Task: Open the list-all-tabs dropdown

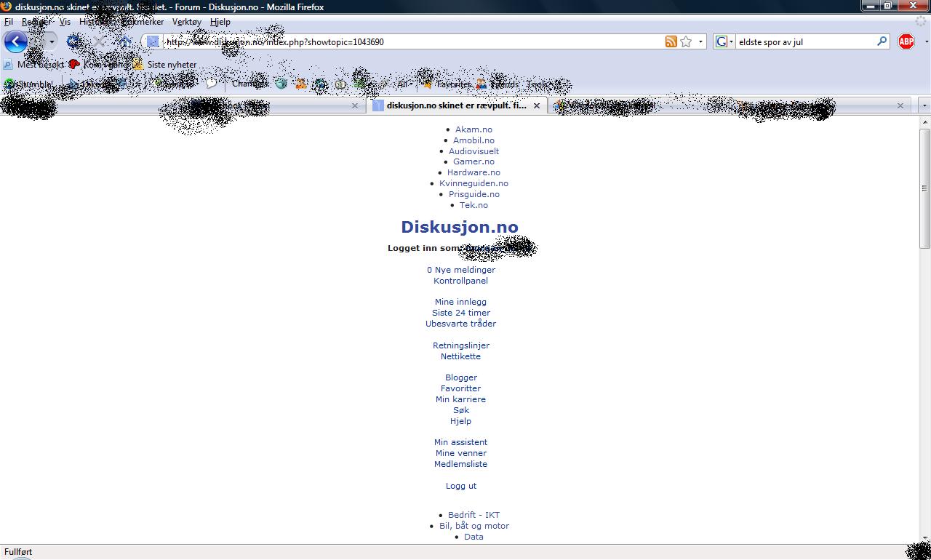Action: [x=924, y=105]
